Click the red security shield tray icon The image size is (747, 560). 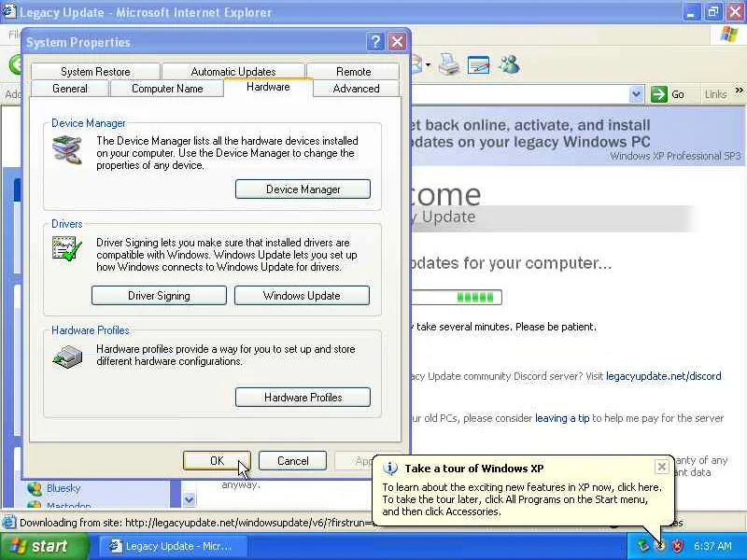coord(677,546)
